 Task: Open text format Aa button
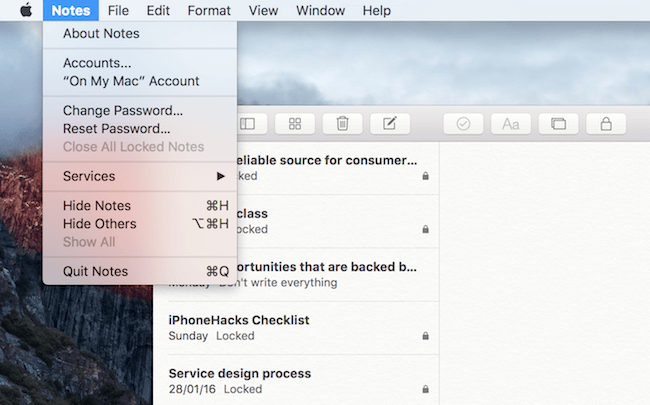(x=511, y=124)
